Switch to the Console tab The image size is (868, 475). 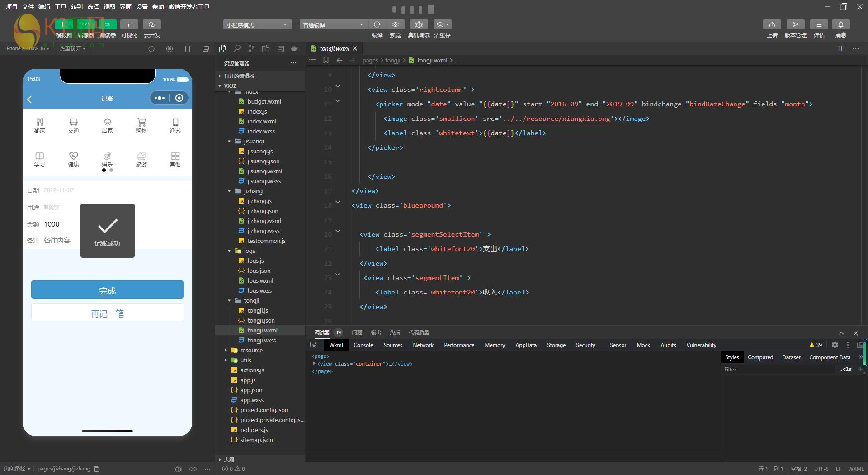[x=363, y=345]
